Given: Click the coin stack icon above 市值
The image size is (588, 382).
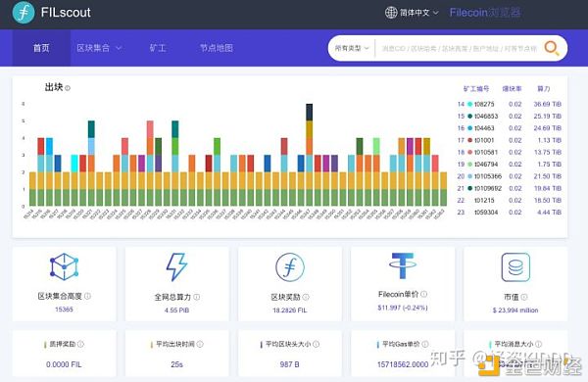Looking at the screenshot, I should tap(515, 267).
